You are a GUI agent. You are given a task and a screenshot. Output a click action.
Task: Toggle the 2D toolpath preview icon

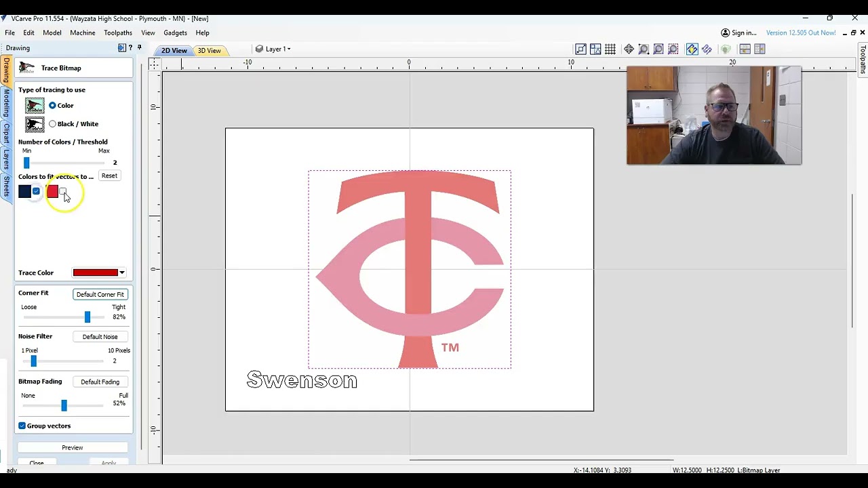692,49
